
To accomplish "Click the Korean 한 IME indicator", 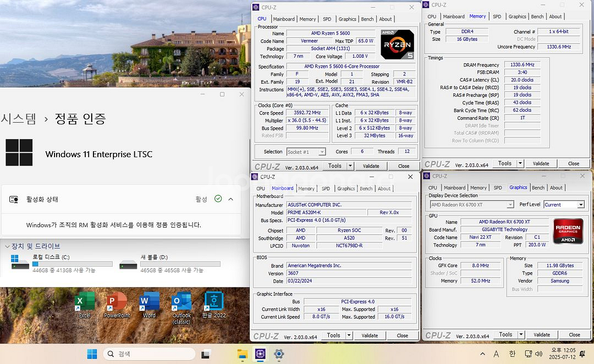I will (512, 354).
